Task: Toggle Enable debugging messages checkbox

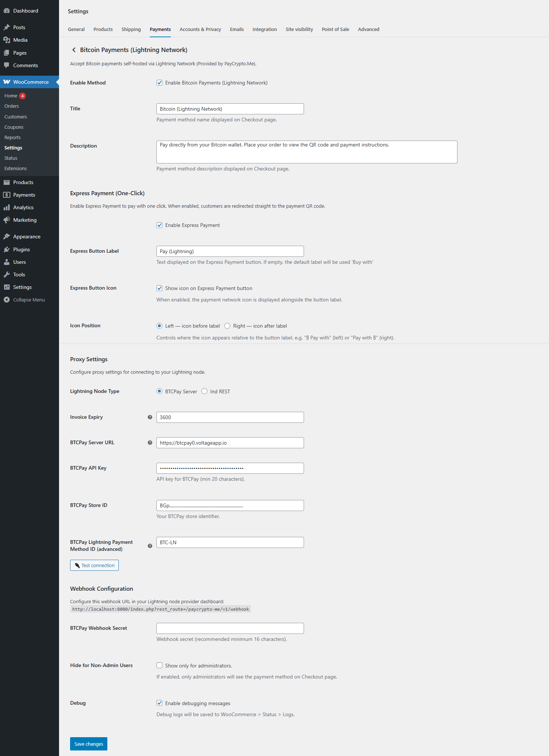Action: click(x=159, y=703)
